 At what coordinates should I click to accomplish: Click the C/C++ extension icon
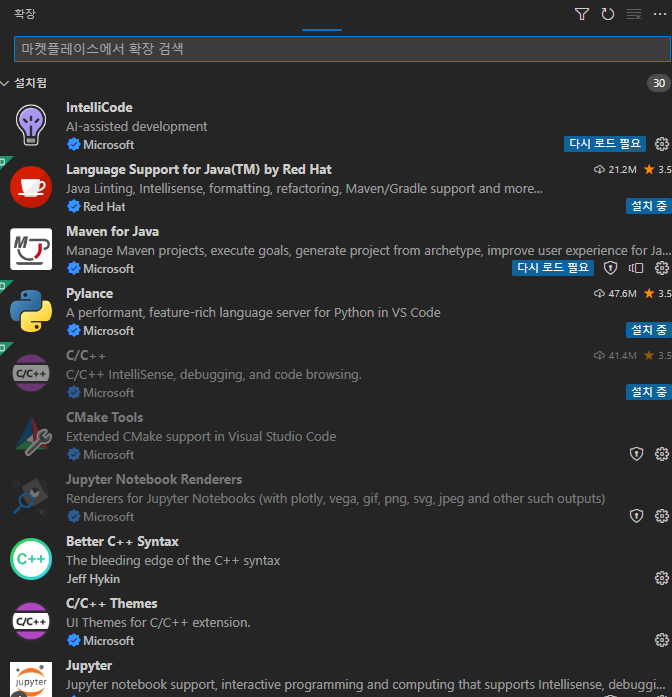tap(31, 373)
